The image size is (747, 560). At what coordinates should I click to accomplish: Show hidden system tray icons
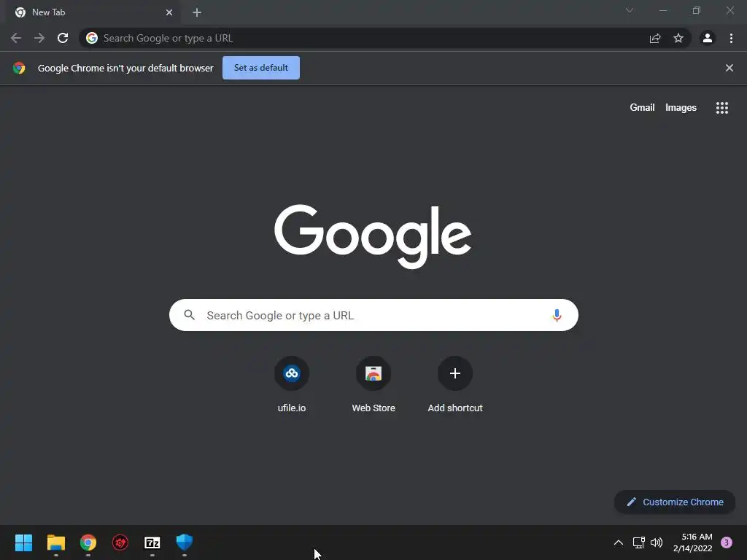[619, 542]
